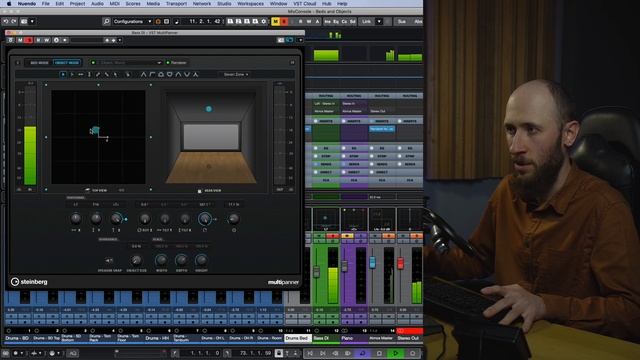Click the DEPTH knob
The width and height of the screenshot is (640, 360).
[181, 260]
